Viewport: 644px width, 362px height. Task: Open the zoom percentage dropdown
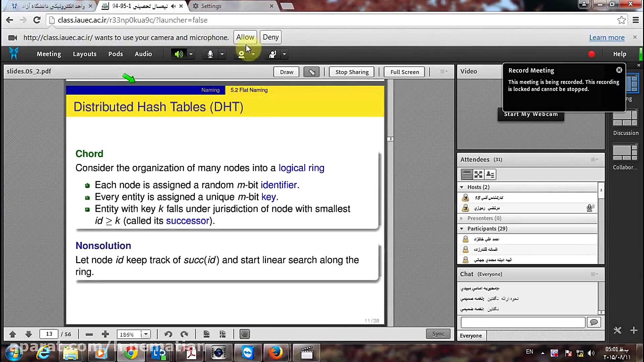tap(146, 334)
